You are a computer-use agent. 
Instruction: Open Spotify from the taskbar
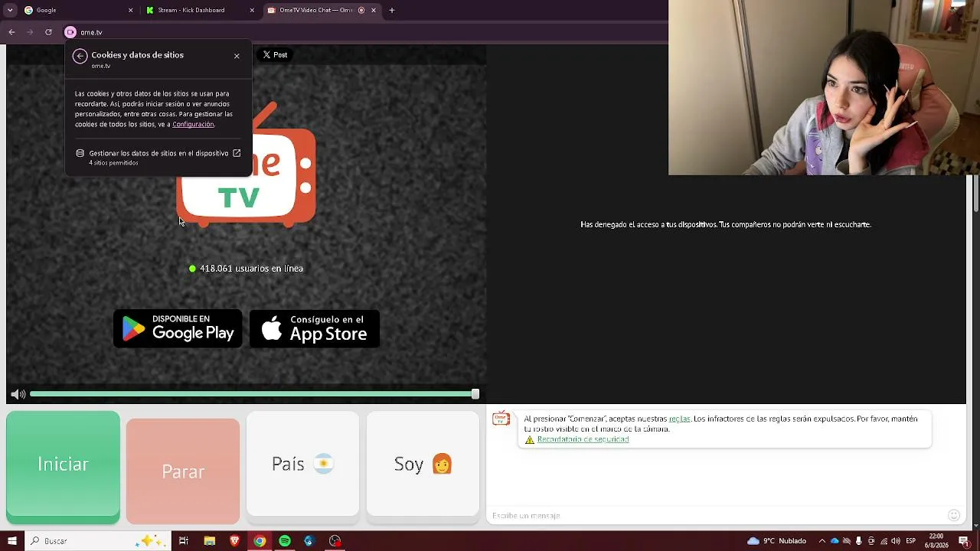tap(285, 541)
